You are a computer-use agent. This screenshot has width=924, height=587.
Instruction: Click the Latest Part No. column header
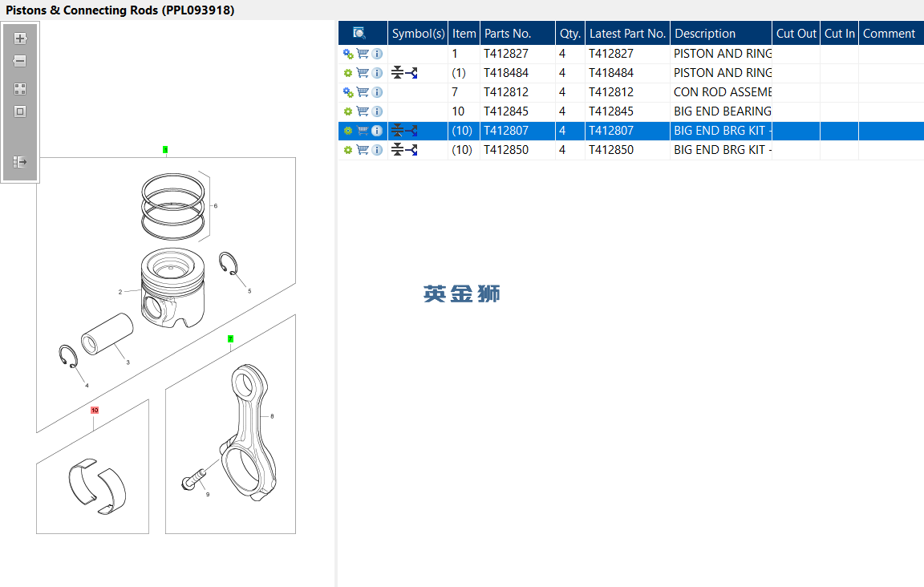[x=627, y=33]
